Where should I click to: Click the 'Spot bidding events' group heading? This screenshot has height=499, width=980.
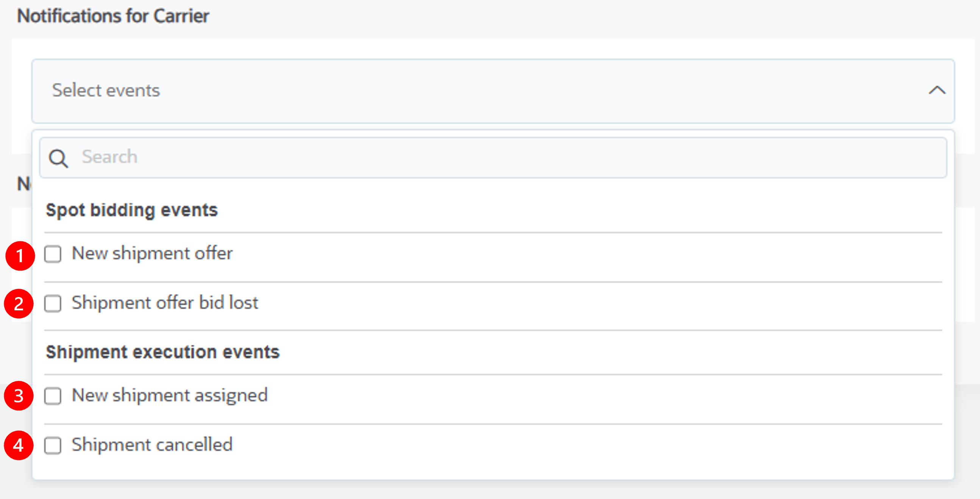(132, 210)
